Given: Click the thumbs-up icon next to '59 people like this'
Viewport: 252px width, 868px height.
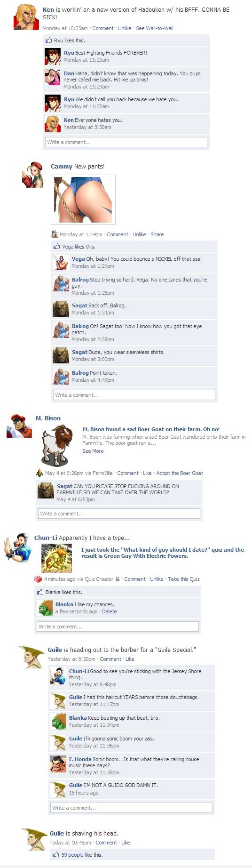Looking at the screenshot, I should 56,855.
